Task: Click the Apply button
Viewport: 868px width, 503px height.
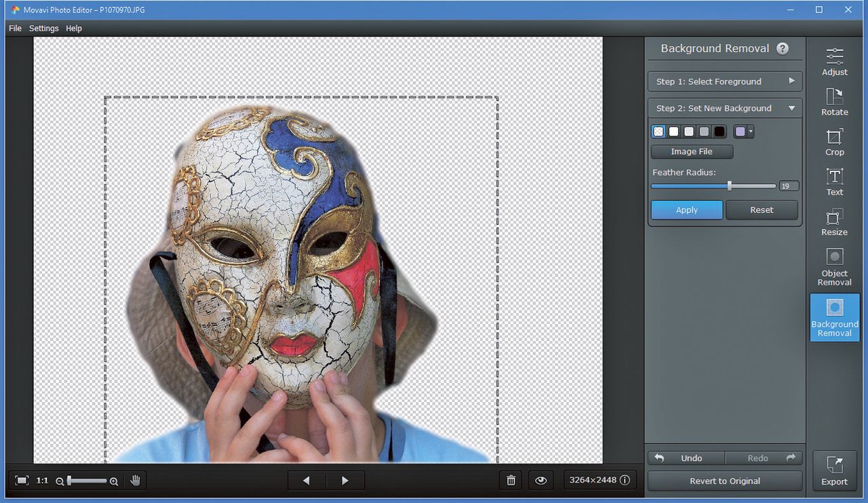Action: click(x=687, y=210)
